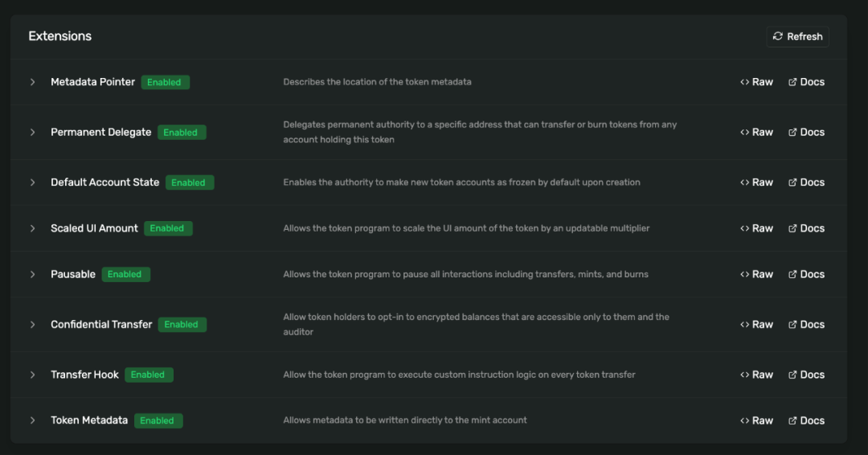This screenshot has height=455, width=868.
Task: Open Docs for Token Metadata
Action: pos(806,420)
